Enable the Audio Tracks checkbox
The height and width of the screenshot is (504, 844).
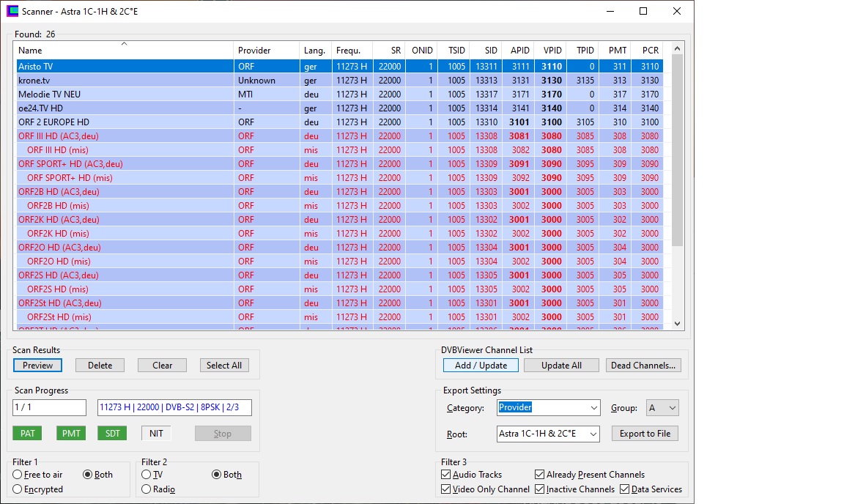(445, 475)
